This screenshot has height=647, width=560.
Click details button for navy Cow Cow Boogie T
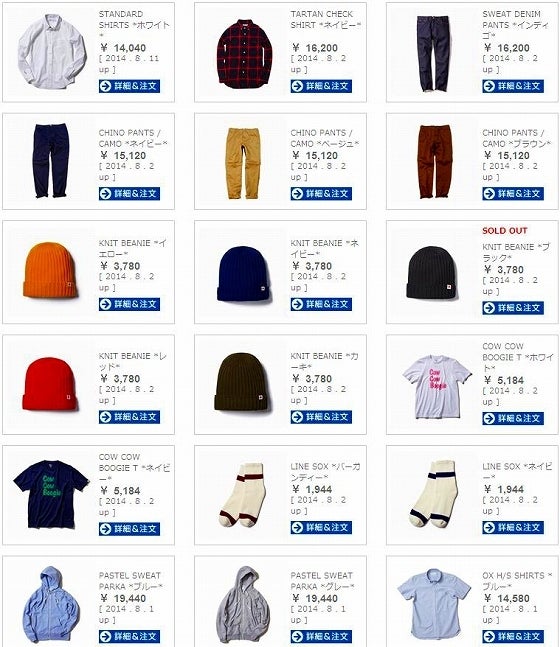pyautogui.click(x=129, y=529)
